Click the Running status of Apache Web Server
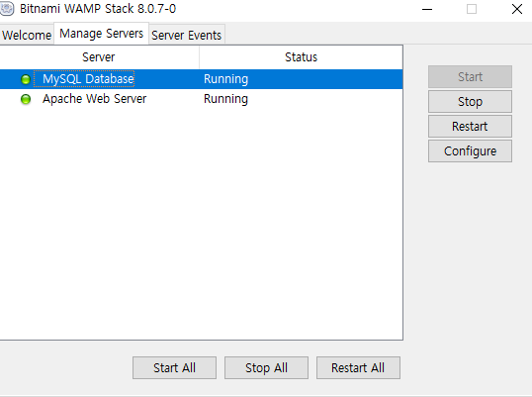 point(226,99)
